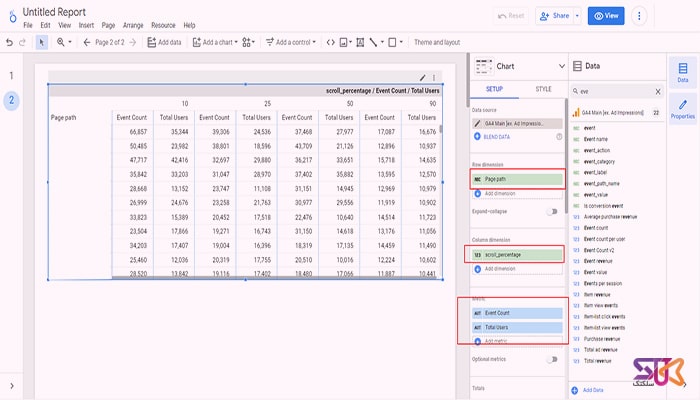The height and width of the screenshot is (400, 700).
Task: Click the Looker Studio home logo
Action: pos(12,17)
